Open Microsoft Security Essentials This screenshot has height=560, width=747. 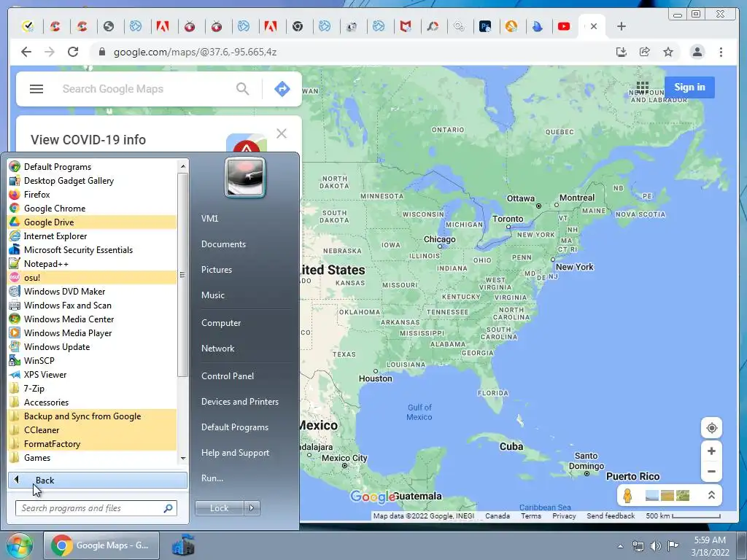(x=78, y=249)
